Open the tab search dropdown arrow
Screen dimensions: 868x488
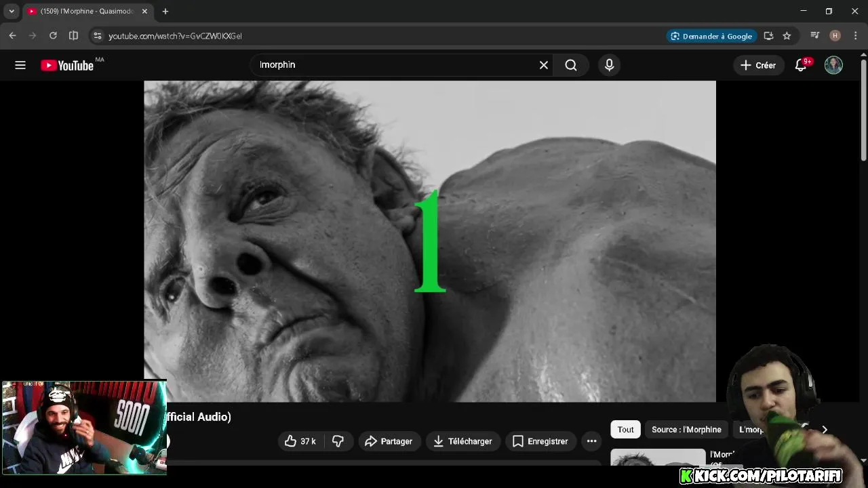12,12
